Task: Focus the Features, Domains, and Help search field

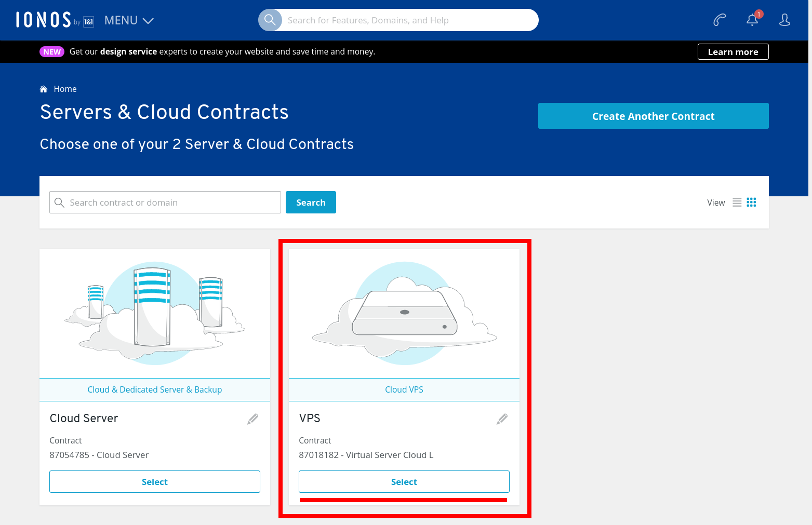Action: pos(409,20)
